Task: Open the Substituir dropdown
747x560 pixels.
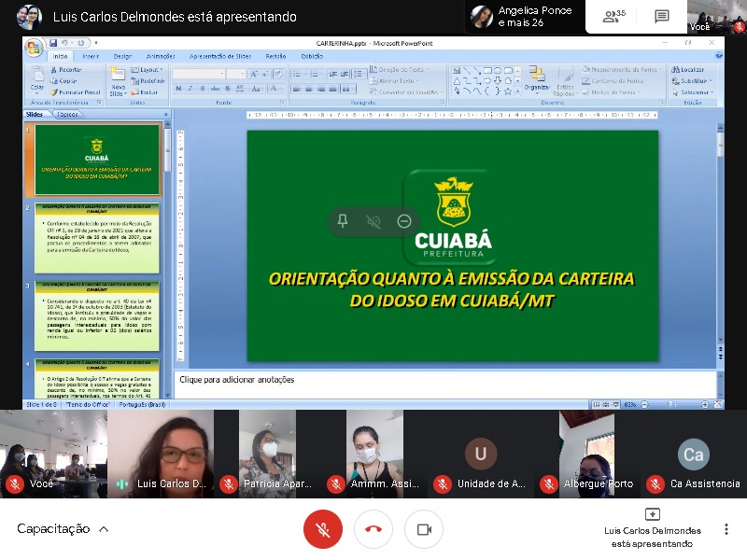Action: pos(692,81)
